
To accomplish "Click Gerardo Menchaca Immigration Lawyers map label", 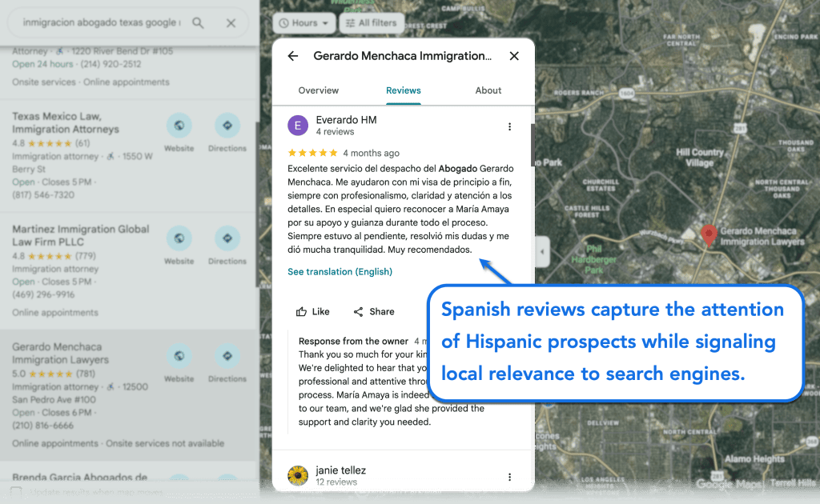I will click(762, 237).
